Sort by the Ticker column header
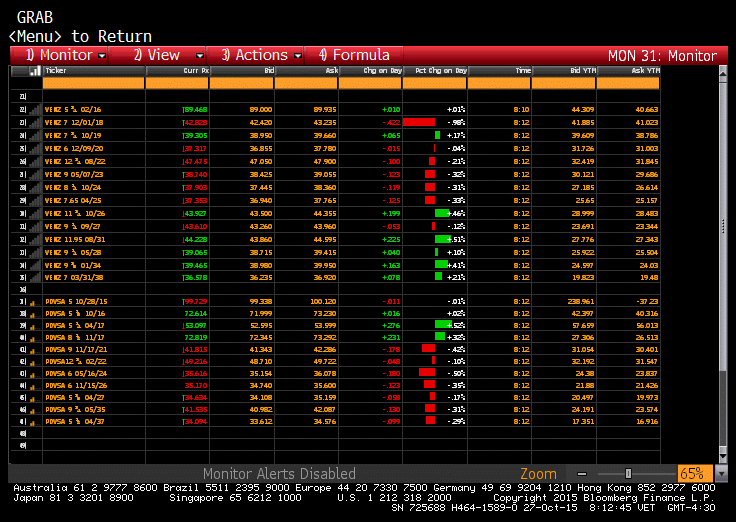736x522 pixels. tap(94, 71)
